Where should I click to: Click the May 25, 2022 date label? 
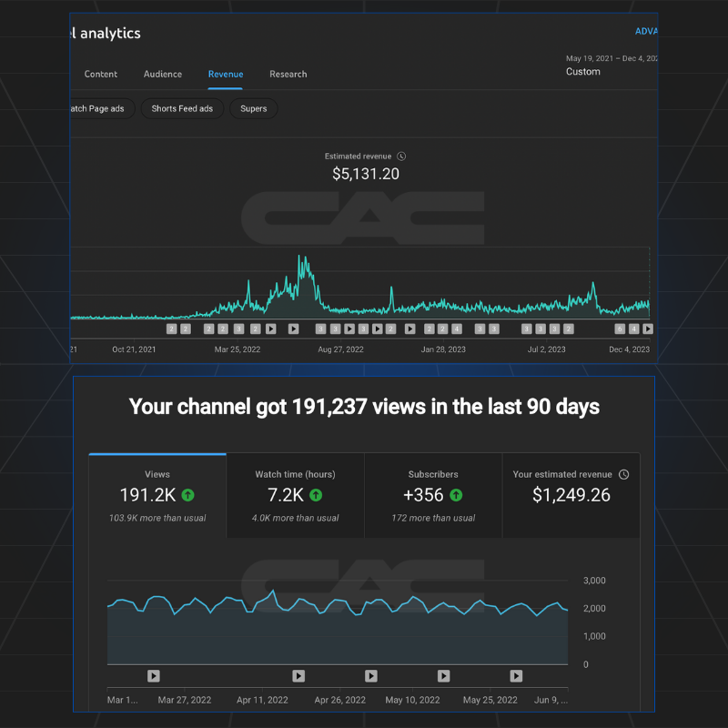pyautogui.click(x=490, y=700)
